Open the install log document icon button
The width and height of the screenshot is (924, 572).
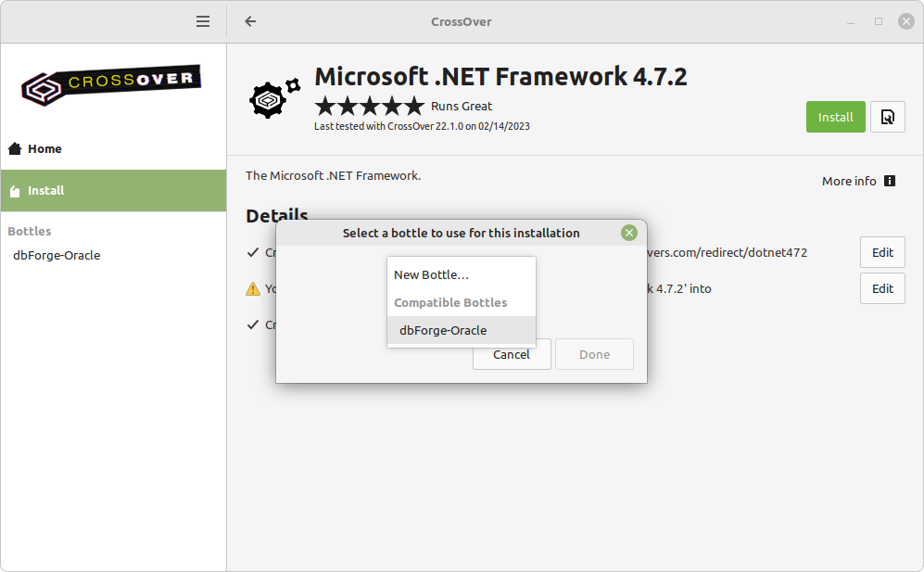888,117
